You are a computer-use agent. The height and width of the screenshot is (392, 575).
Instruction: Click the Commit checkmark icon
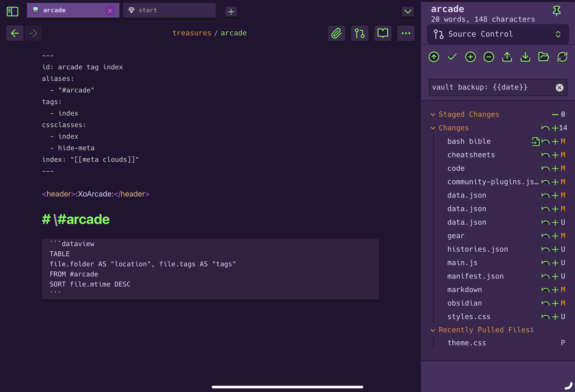pyautogui.click(x=452, y=57)
